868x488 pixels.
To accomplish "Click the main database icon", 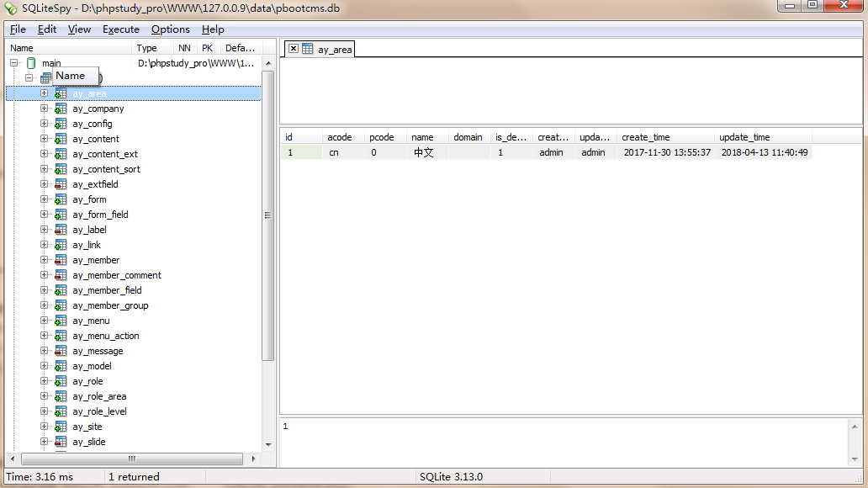I will (x=31, y=63).
